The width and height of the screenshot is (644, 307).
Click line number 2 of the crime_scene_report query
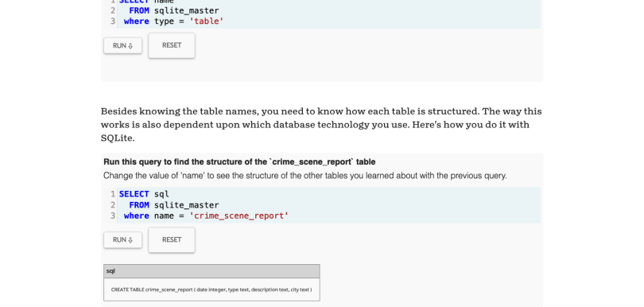pyautogui.click(x=113, y=205)
